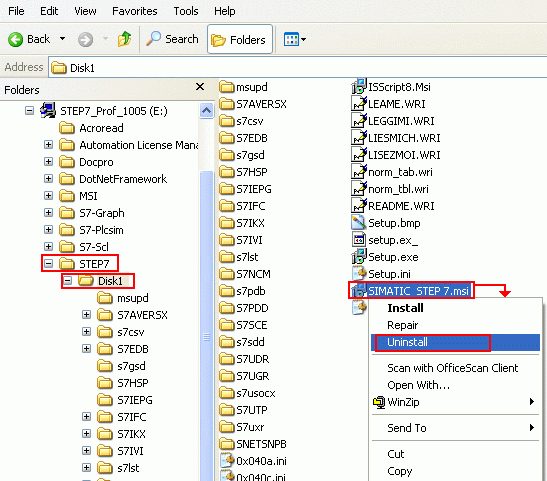Expand the DotNetFramework tree node
This screenshot has width=547, height=481.
[48, 179]
